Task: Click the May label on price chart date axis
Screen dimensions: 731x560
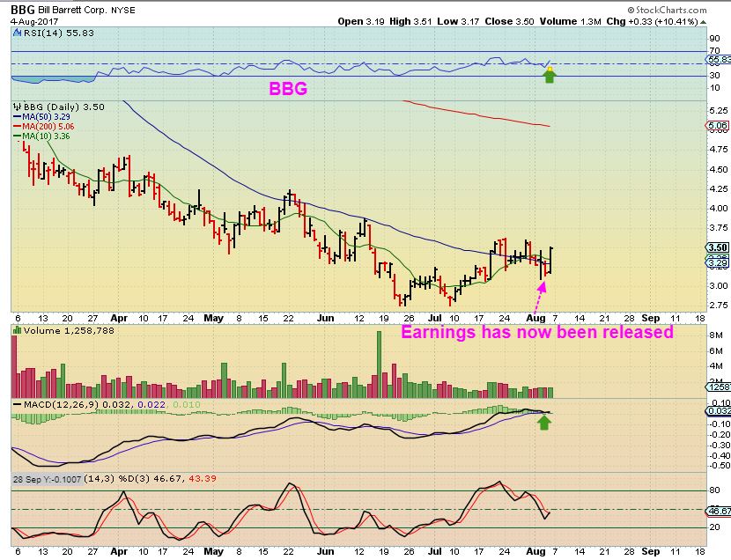Action: pyautogui.click(x=213, y=318)
